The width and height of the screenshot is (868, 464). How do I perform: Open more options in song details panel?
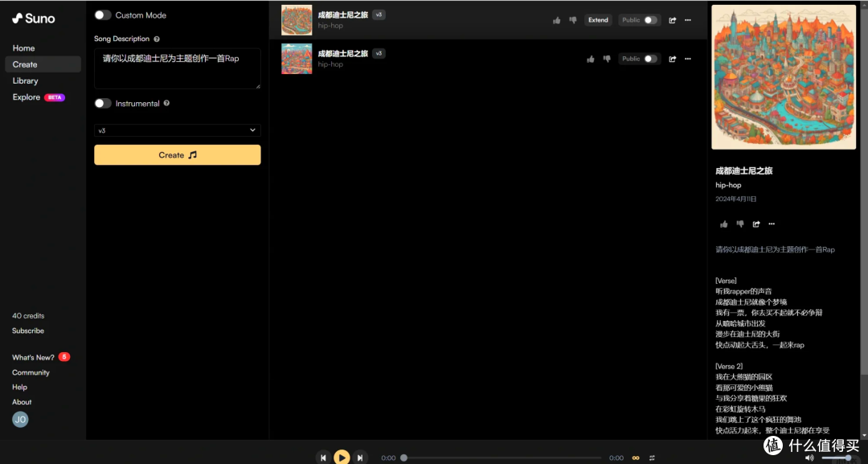click(x=772, y=224)
